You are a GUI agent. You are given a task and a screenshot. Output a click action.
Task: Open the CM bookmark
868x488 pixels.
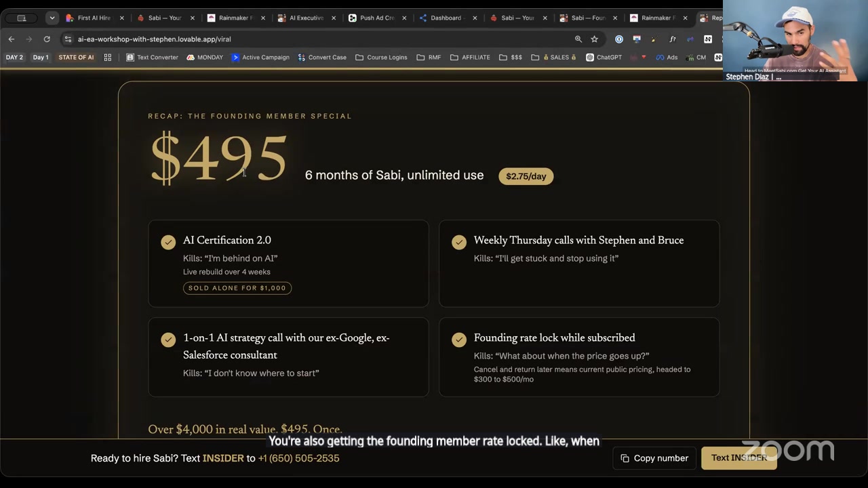[x=696, y=58]
